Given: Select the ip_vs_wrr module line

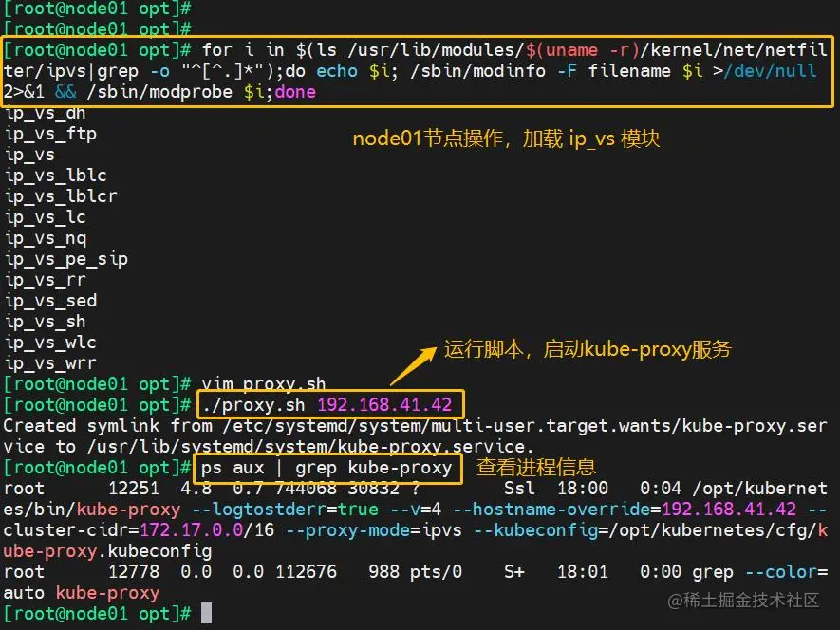Looking at the screenshot, I should point(50,363).
